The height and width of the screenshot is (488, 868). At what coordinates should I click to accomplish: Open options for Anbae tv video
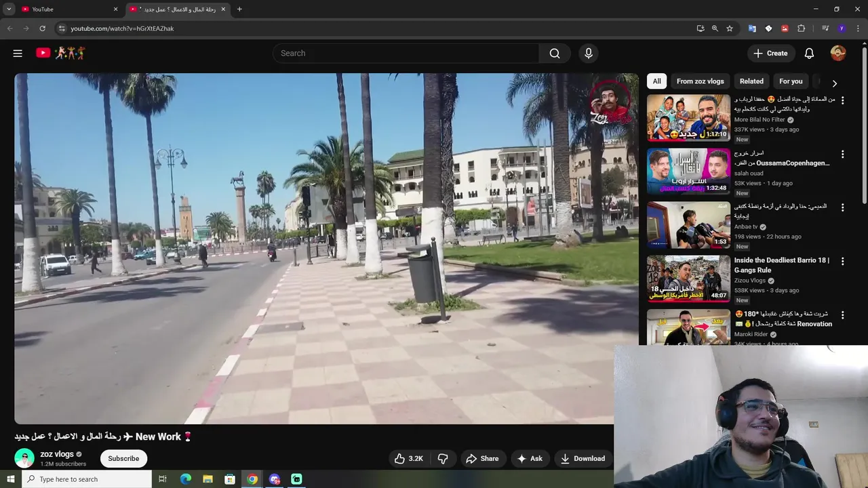(843, 207)
